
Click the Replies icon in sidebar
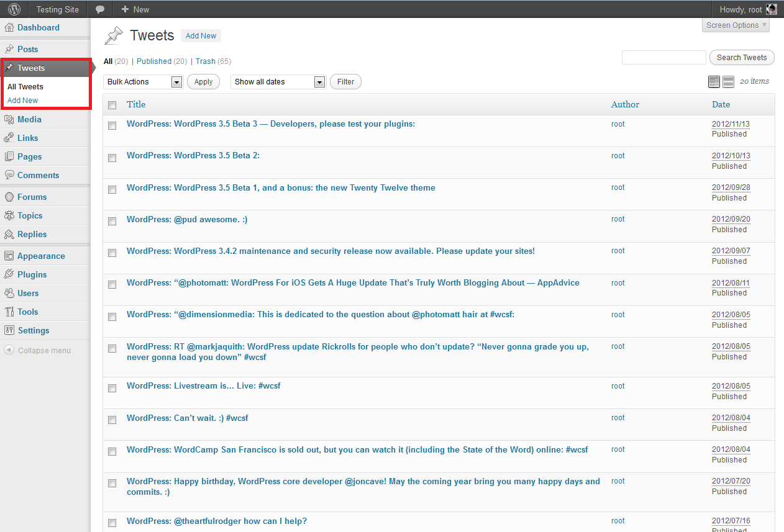[x=9, y=234]
